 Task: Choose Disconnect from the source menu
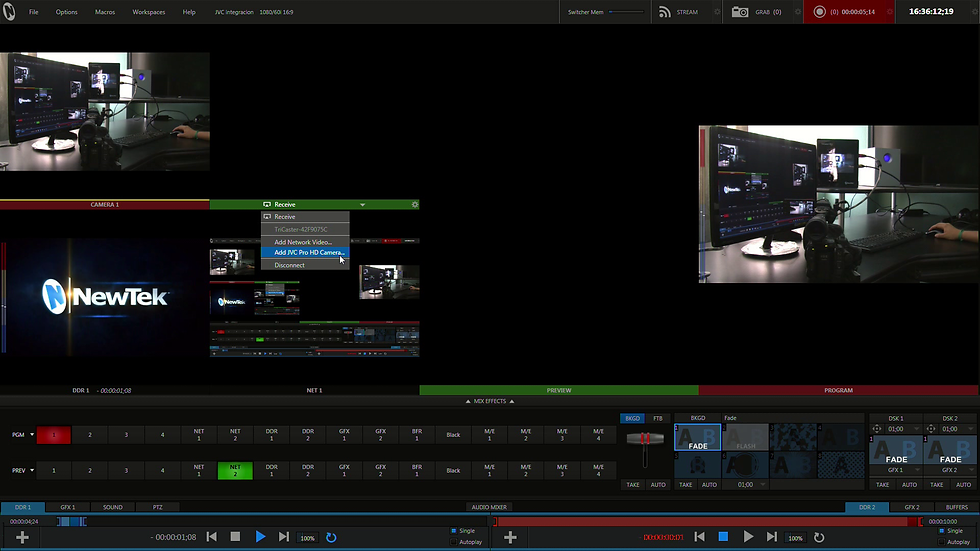pyautogui.click(x=305, y=265)
